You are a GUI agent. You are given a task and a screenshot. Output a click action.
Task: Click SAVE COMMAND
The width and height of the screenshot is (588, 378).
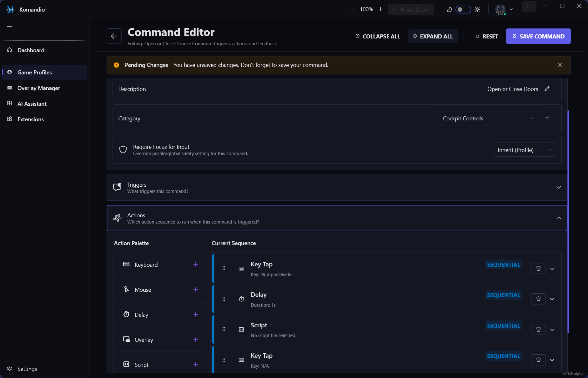click(538, 36)
